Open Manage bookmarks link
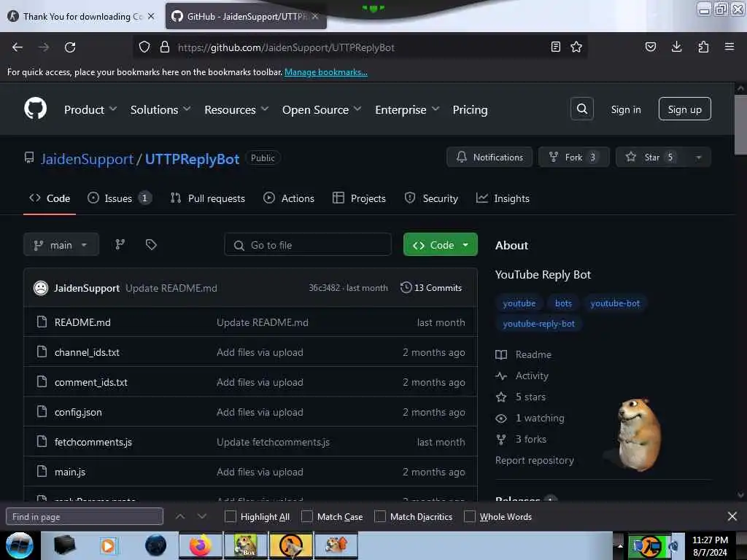The height and width of the screenshot is (560, 747). [326, 72]
